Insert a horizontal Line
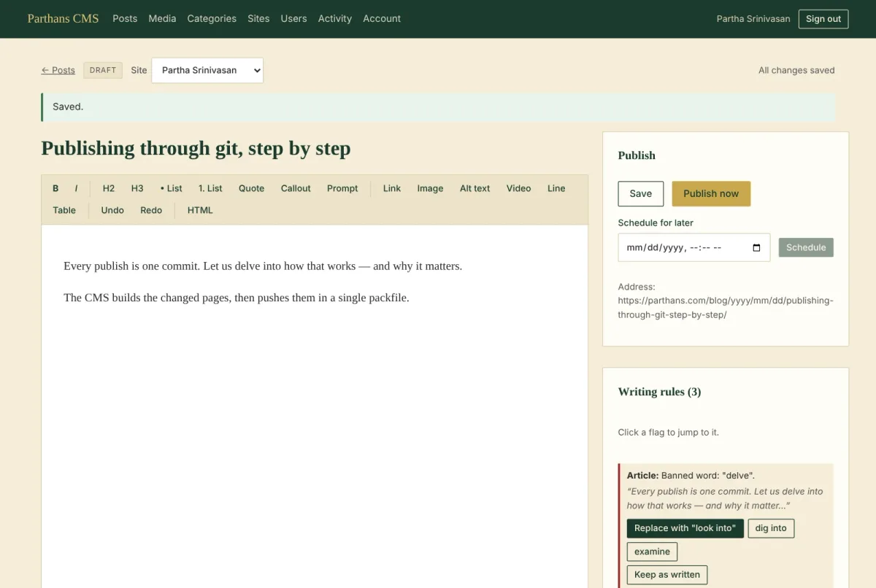Image resolution: width=876 pixels, height=588 pixels. point(556,188)
